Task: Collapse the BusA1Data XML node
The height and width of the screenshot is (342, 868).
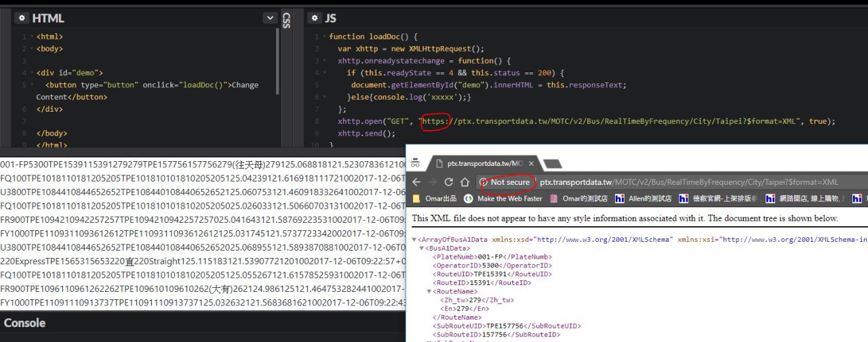Action: pyautogui.click(x=420, y=248)
